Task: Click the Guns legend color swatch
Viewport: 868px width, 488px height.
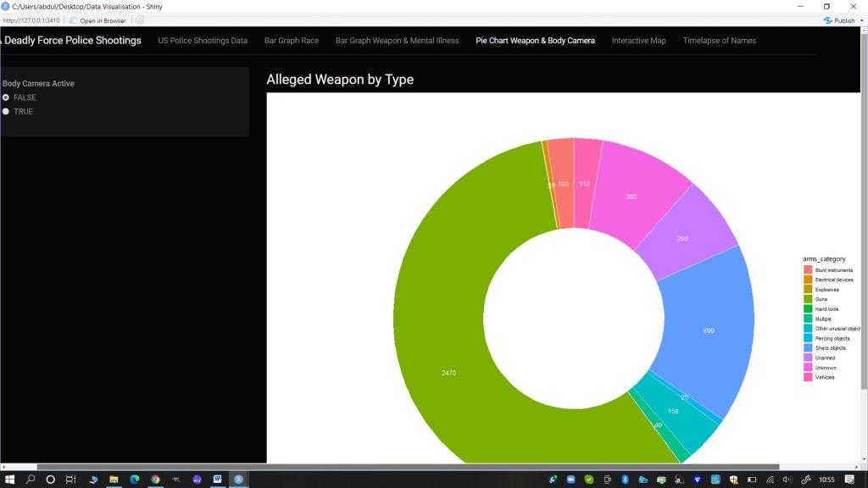Action: (808, 299)
